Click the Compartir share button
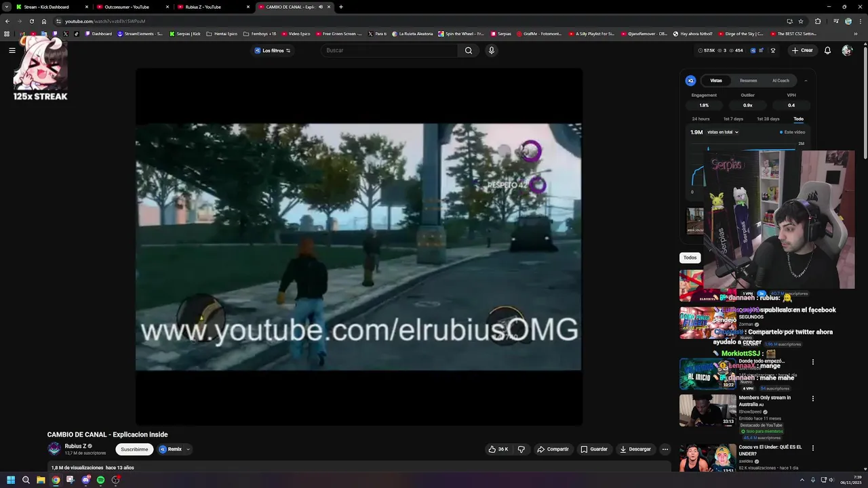Screen dimensions: 868x488 point(553,449)
